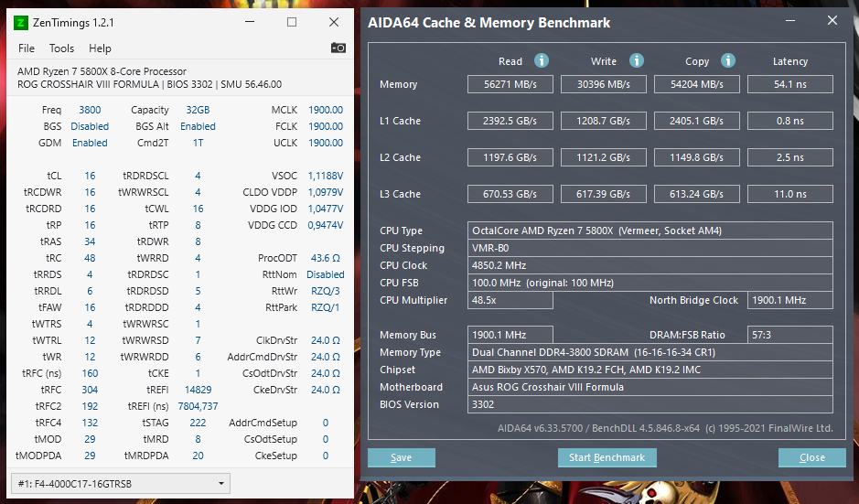Click the North Bridge Clock value 1900.1 MHz
The image size is (859, 504).
pyautogui.click(x=790, y=300)
